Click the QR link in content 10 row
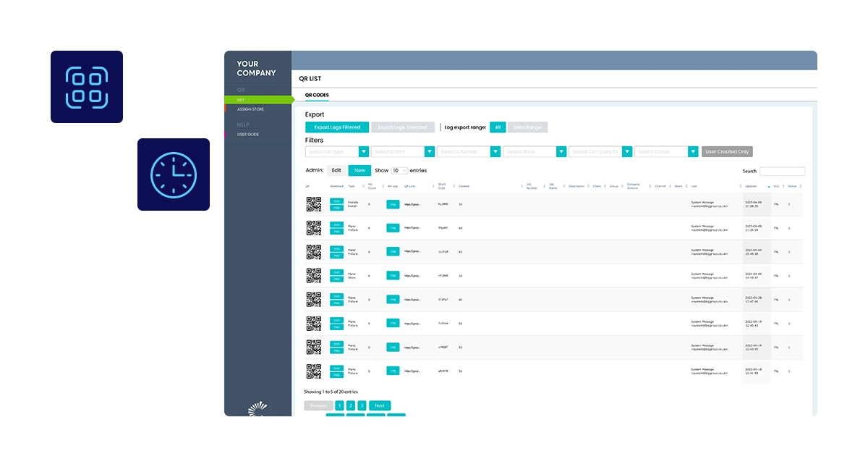 coord(412,204)
